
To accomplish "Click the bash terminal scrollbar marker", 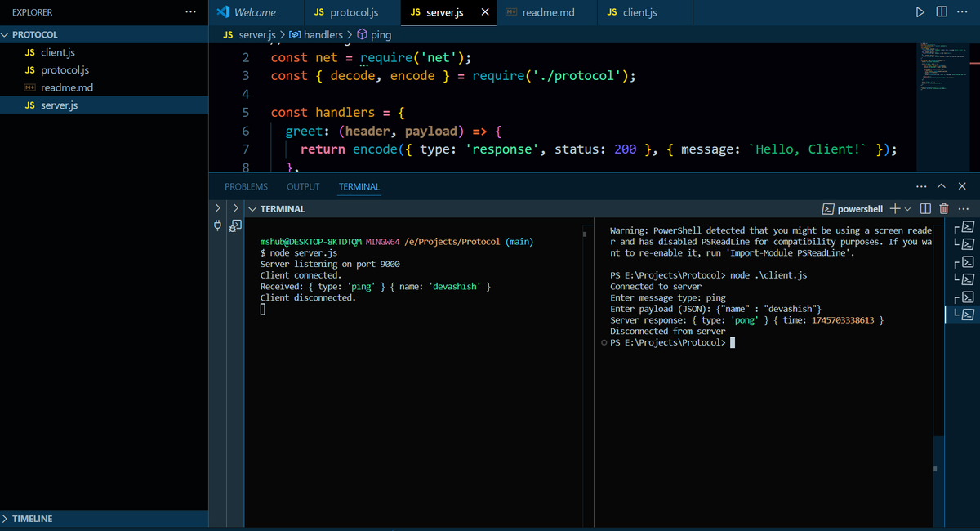I will [586, 234].
